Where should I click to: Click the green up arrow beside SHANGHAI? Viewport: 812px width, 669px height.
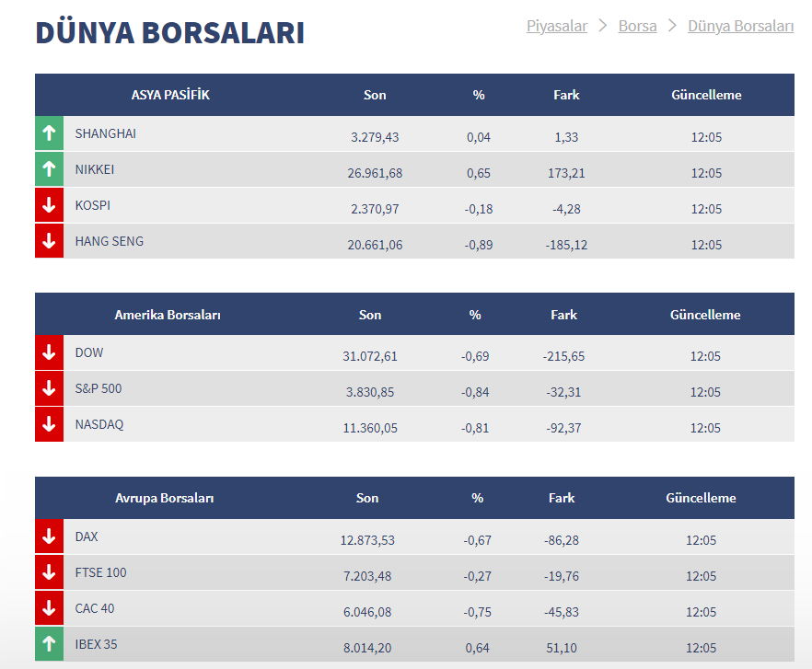pyautogui.click(x=49, y=133)
